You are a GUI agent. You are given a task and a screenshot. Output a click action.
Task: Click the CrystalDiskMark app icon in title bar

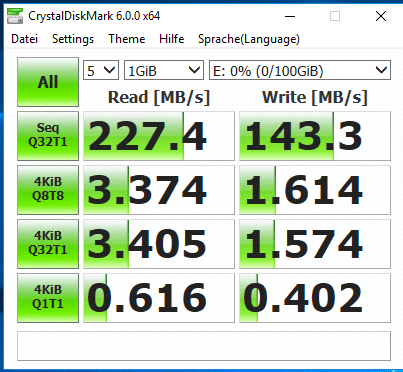point(15,16)
